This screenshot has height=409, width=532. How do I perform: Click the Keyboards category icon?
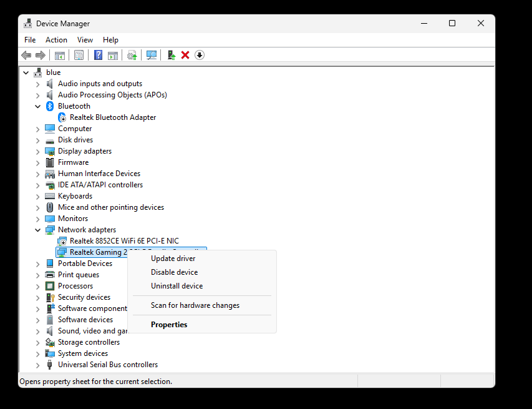50,196
